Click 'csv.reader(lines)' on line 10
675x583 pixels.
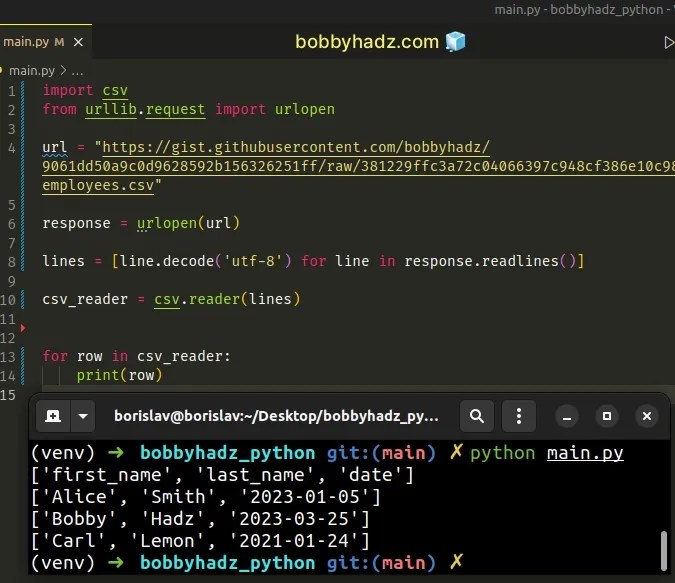[x=227, y=299]
